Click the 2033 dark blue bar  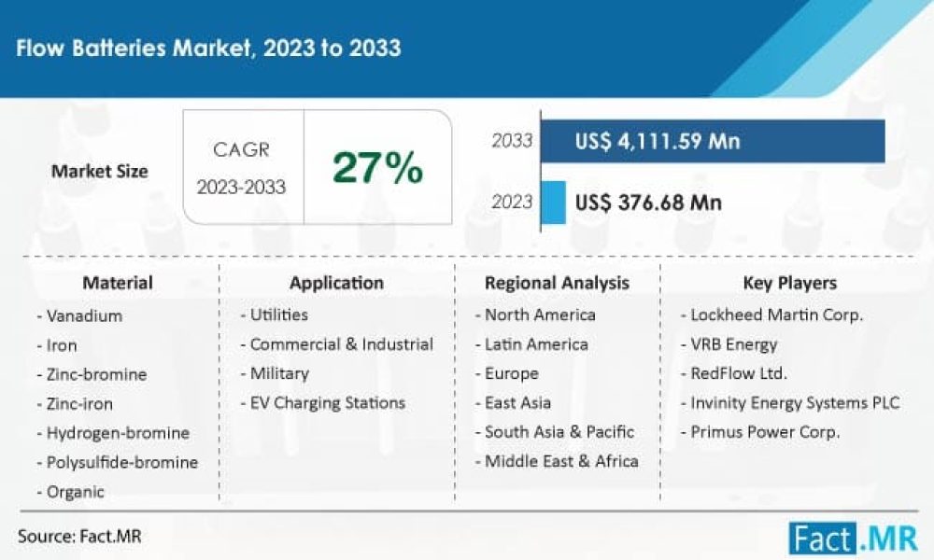[713, 141]
